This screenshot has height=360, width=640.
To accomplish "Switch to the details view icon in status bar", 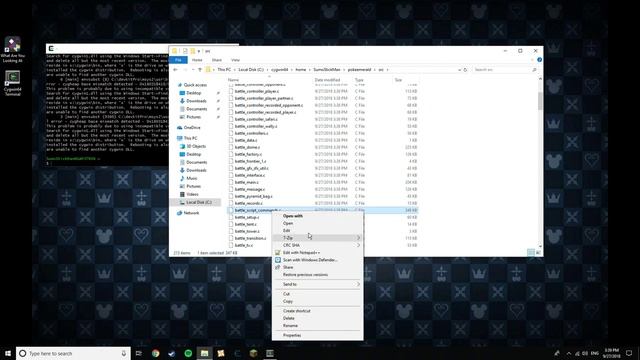I will (x=531, y=253).
